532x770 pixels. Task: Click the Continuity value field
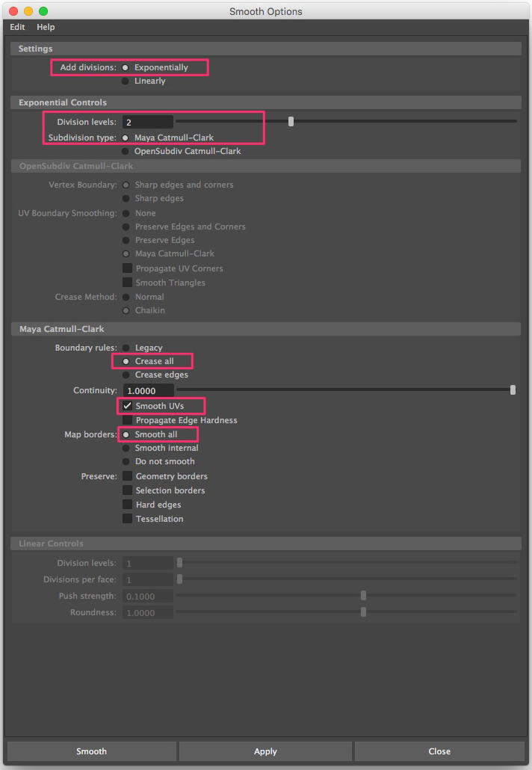pyautogui.click(x=148, y=390)
